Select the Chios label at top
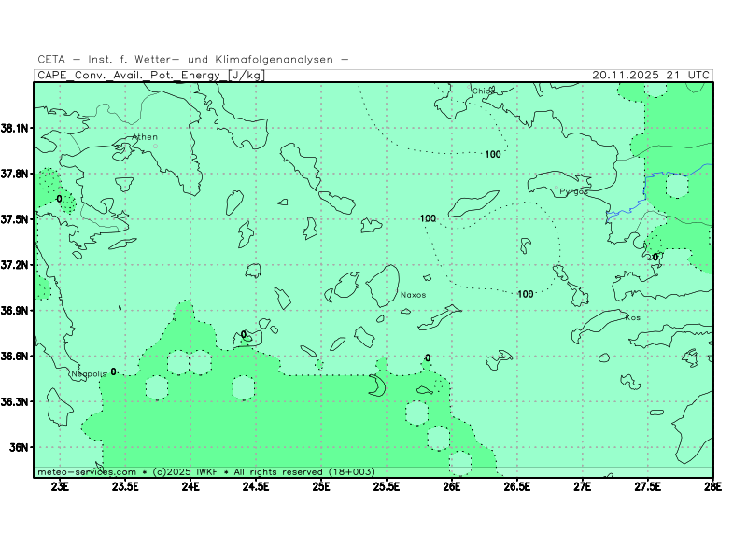 click(483, 91)
